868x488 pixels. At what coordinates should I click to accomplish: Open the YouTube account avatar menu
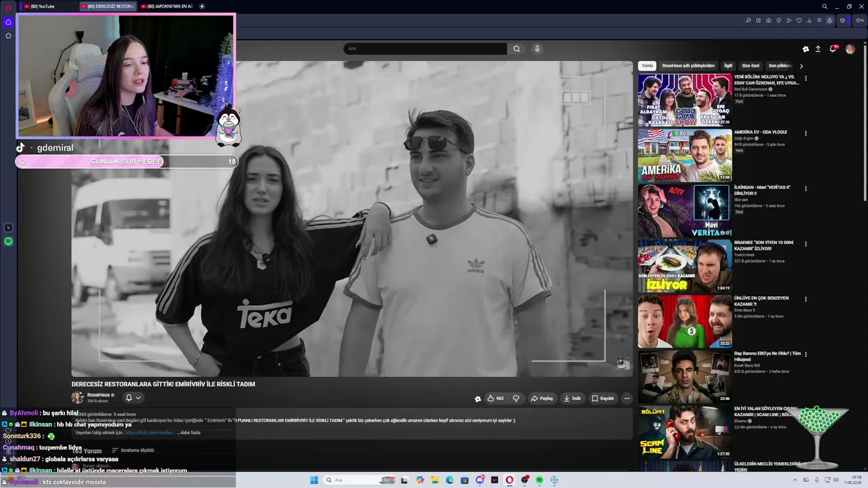click(x=850, y=49)
